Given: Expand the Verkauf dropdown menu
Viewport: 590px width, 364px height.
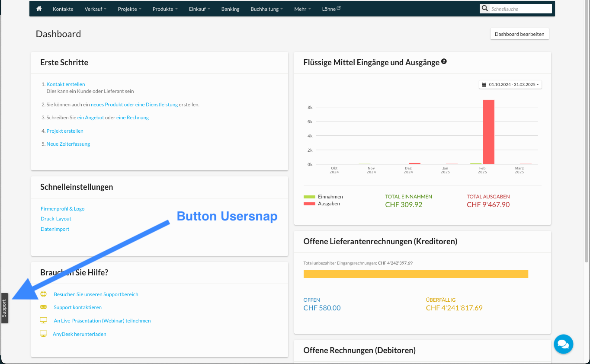Looking at the screenshot, I should coord(95,9).
